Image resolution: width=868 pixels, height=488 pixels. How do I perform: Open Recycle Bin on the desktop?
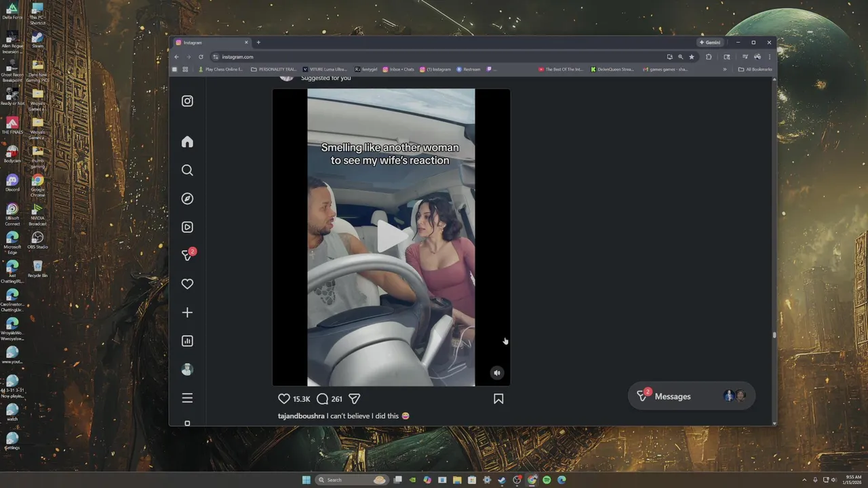tap(37, 268)
